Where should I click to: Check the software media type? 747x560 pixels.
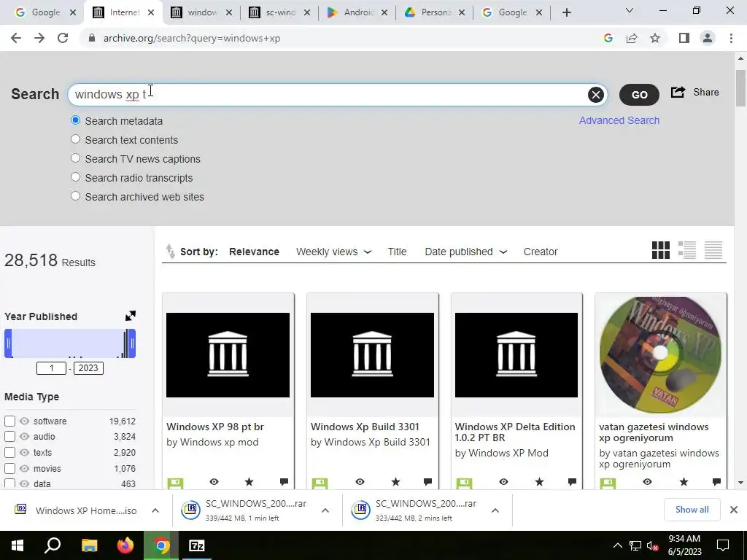tap(10, 421)
